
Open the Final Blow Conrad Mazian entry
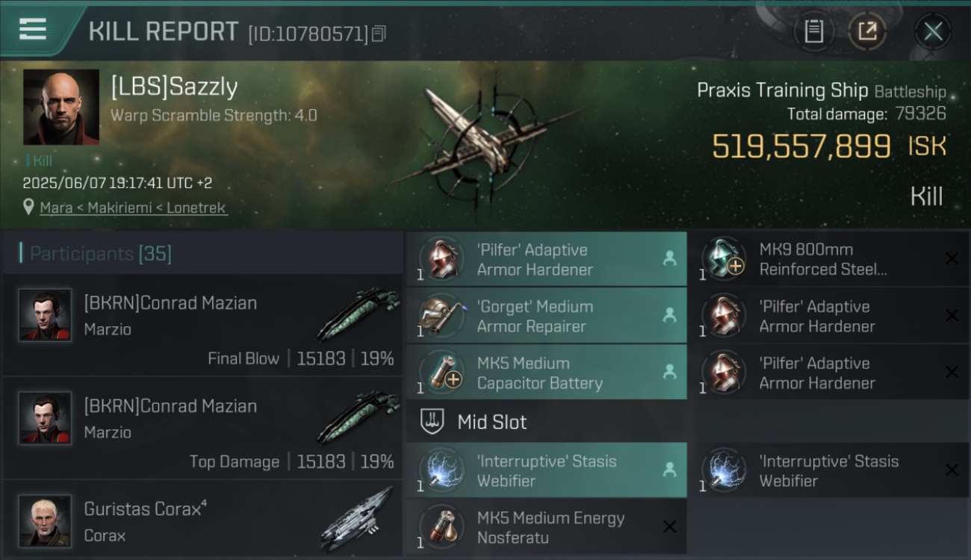pyautogui.click(x=202, y=326)
